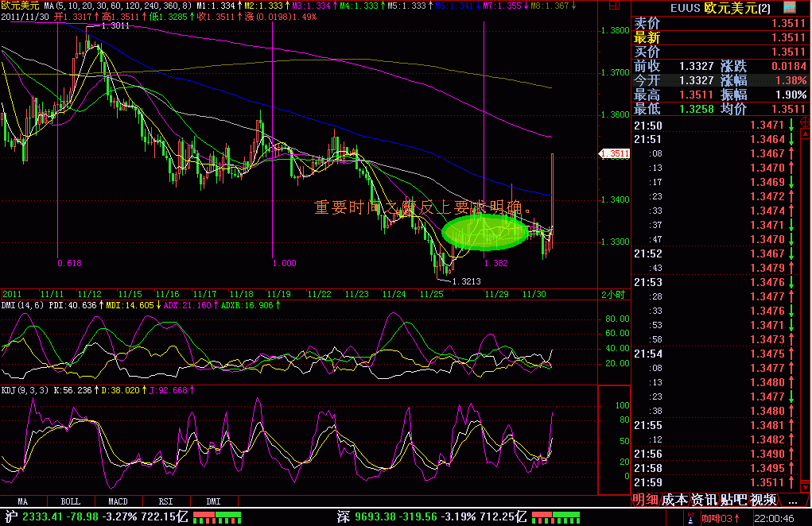Click the 1.382 Fibonacci time marker
812x526 pixels.
[495, 263]
